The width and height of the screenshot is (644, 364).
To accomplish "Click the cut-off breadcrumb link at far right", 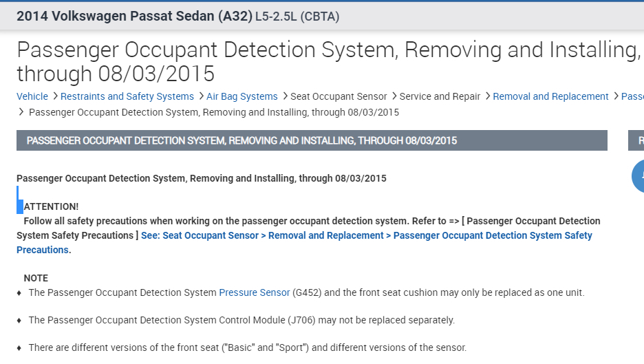I will click(x=632, y=96).
